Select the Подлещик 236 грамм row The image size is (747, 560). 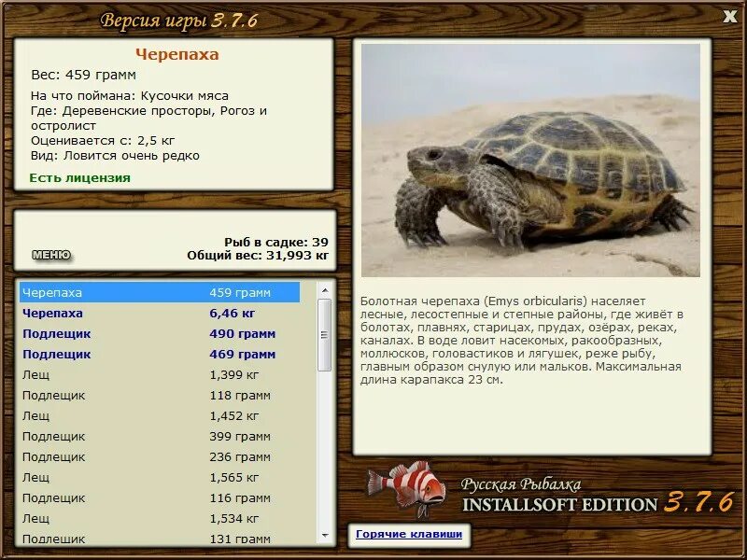point(160,456)
